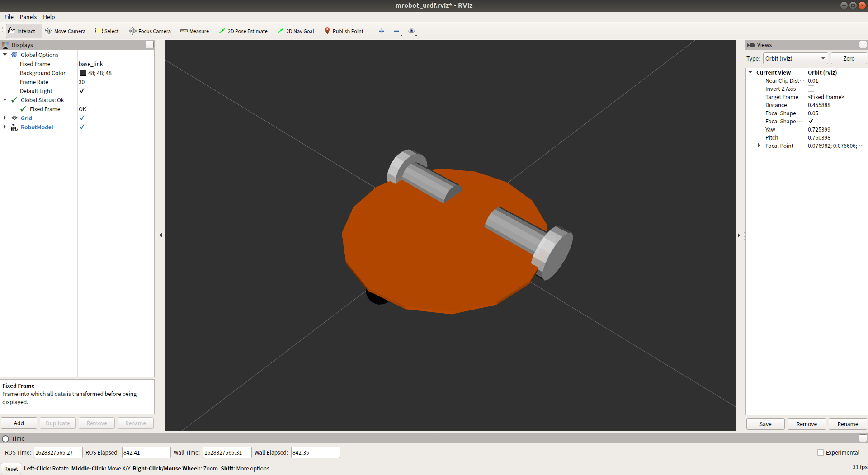Select the Interact tool
868x475 pixels.
click(x=24, y=31)
